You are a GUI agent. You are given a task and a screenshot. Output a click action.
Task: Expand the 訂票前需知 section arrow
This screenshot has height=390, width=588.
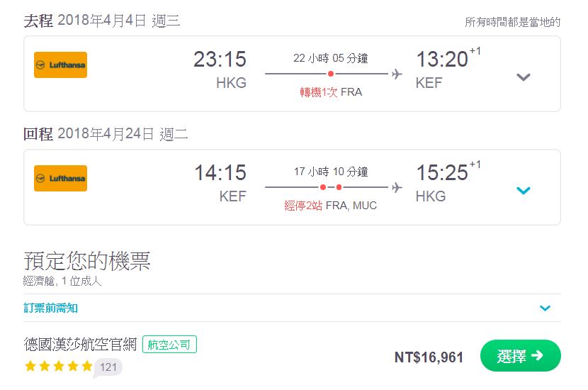point(545,308)
